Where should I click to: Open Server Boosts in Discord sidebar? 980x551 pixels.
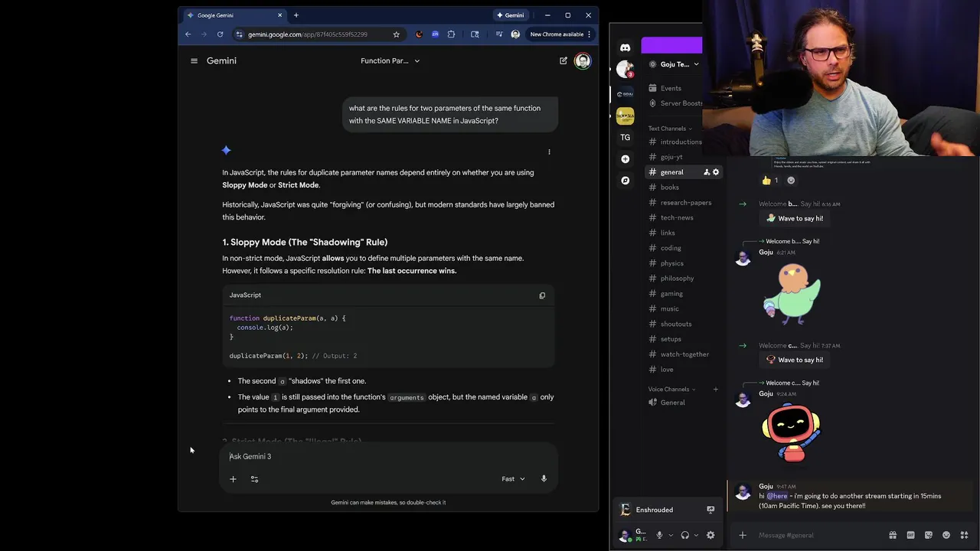pos(674,103)
